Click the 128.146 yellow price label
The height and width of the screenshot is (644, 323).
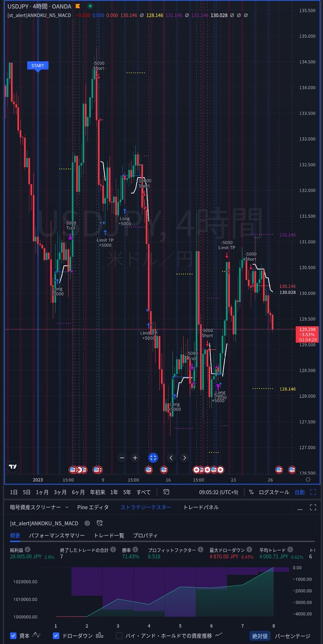288,389
